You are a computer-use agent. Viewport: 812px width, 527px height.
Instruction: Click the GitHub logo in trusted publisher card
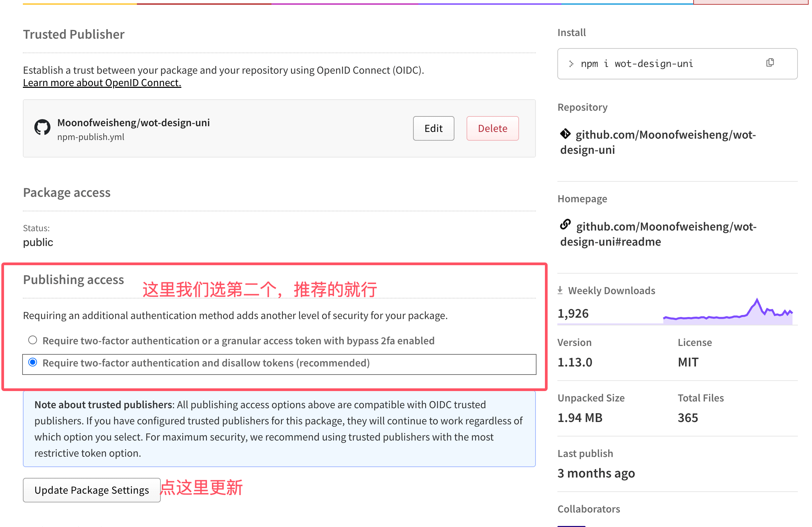pyautogui.click(x=42, y=128)
